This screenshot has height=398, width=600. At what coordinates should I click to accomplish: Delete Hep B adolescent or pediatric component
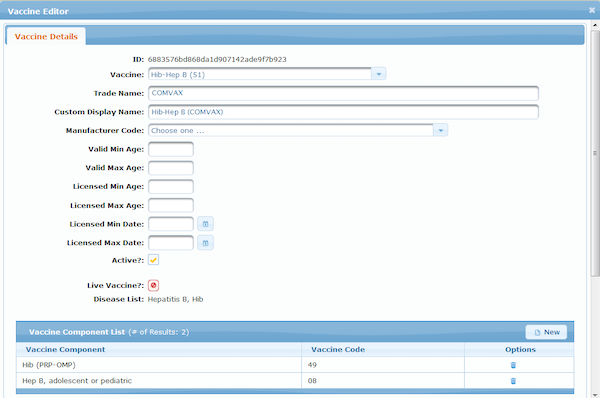click(513, 381)
